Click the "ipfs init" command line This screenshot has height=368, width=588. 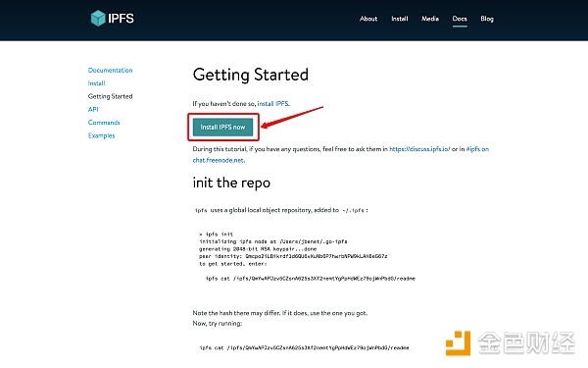click(216, 234)
